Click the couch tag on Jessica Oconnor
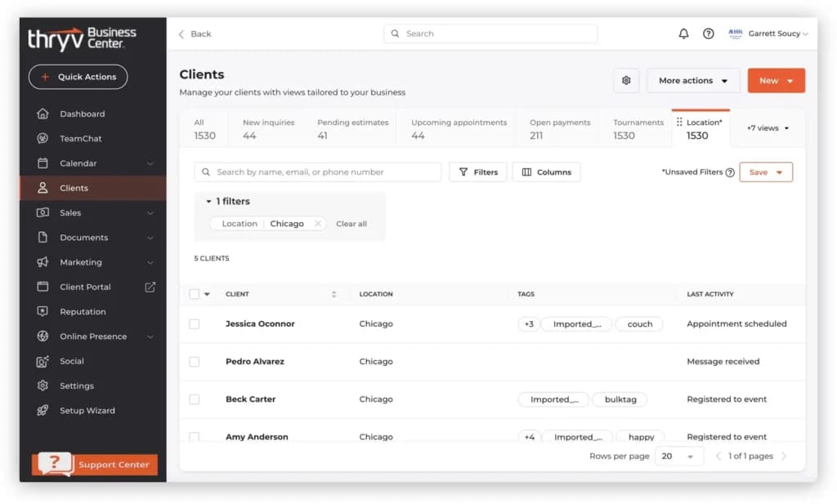 tap(639, 323)
